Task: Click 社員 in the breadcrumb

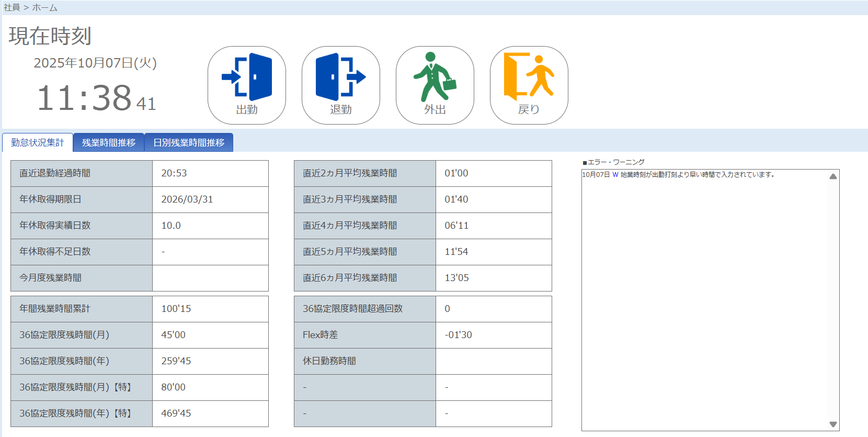Action: click(x=12, y=7)
